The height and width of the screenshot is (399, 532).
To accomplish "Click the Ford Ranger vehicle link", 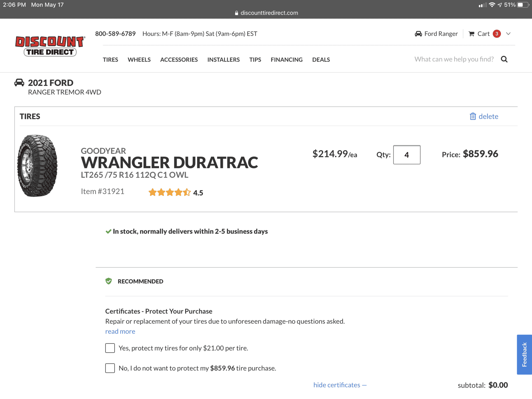I will pyautogui.click(x=441, y=34).
